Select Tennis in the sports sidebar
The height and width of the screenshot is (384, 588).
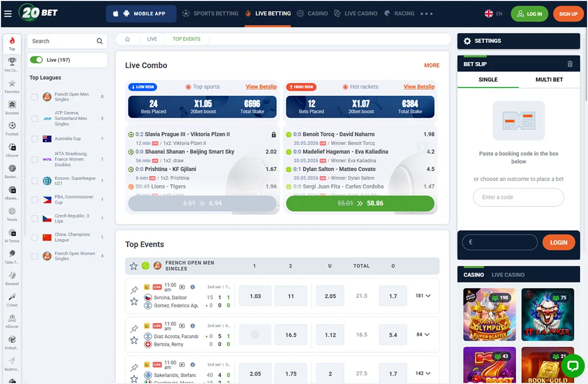point(12,214)
